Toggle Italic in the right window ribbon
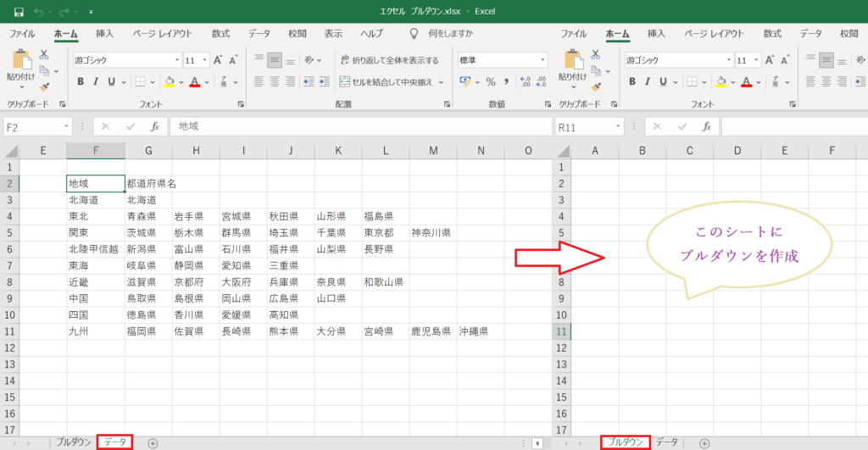 point(648,82)
